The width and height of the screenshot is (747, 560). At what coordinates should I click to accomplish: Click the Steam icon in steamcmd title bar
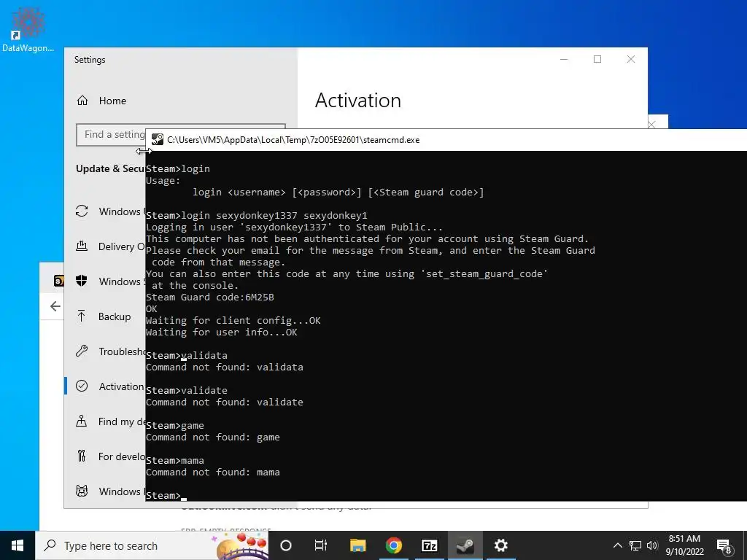coord(158,139)
